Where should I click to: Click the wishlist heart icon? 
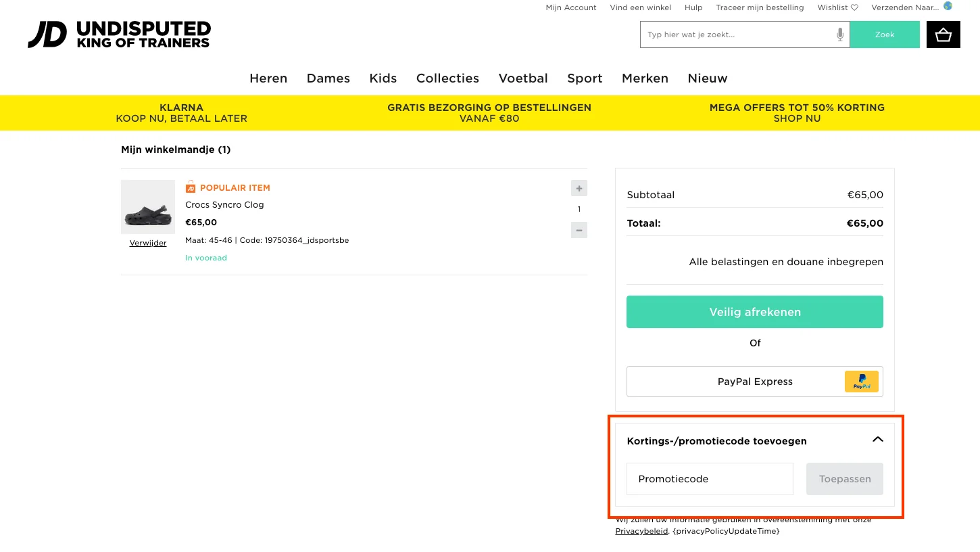(854, 7)
